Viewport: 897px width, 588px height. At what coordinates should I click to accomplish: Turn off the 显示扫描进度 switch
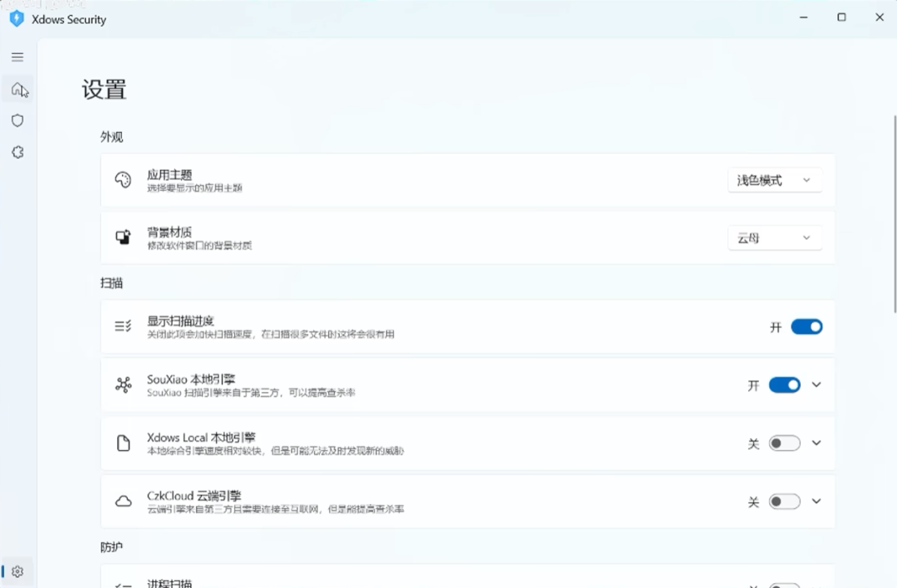pos(806,326)
